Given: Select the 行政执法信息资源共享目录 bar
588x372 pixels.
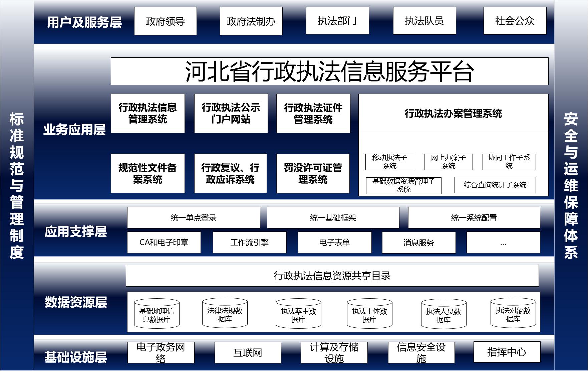Looking at the screenshot, I should 332,276.
